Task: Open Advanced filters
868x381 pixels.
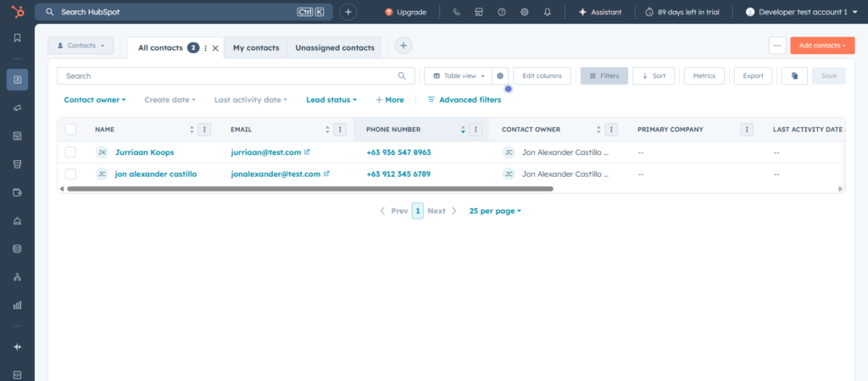Action: 464,100
